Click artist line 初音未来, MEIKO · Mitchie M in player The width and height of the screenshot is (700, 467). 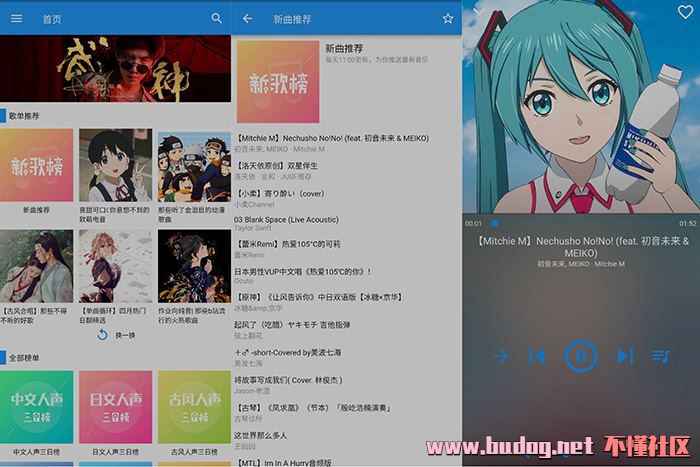[581, 264]
